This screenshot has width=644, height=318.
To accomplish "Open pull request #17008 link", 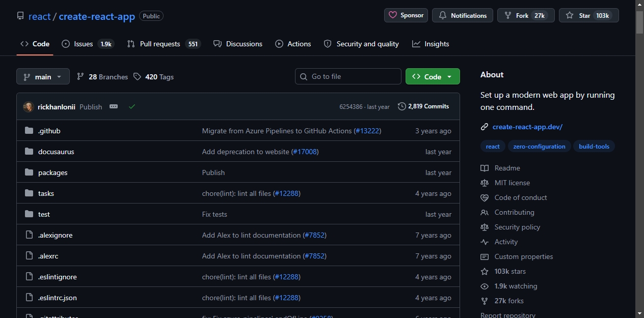I will (x=305, y=152).
